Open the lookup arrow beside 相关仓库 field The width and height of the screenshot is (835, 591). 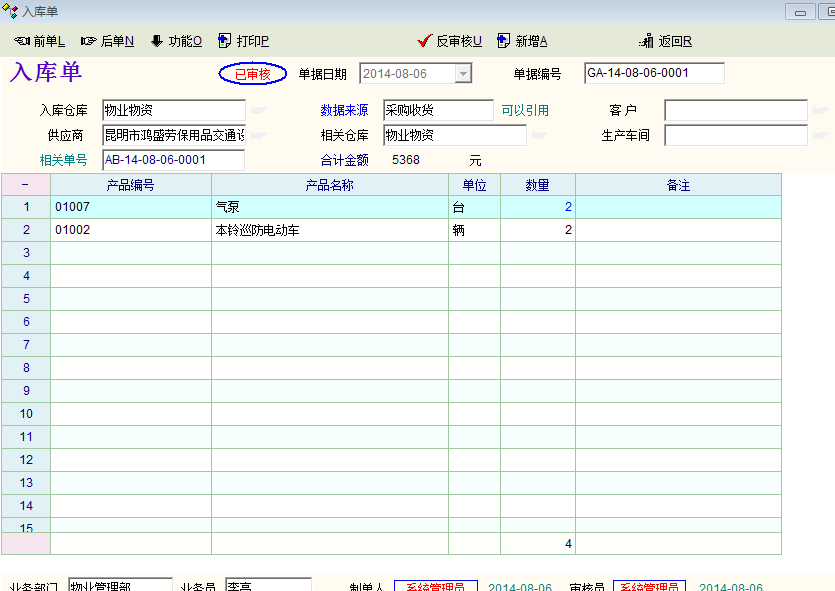(539, 135)
